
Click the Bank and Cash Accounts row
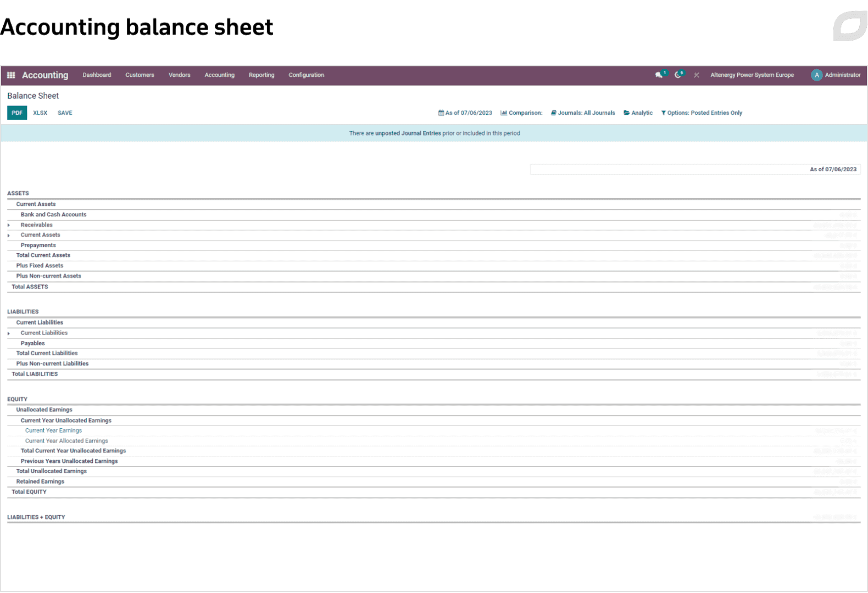(x=433, y=215)
